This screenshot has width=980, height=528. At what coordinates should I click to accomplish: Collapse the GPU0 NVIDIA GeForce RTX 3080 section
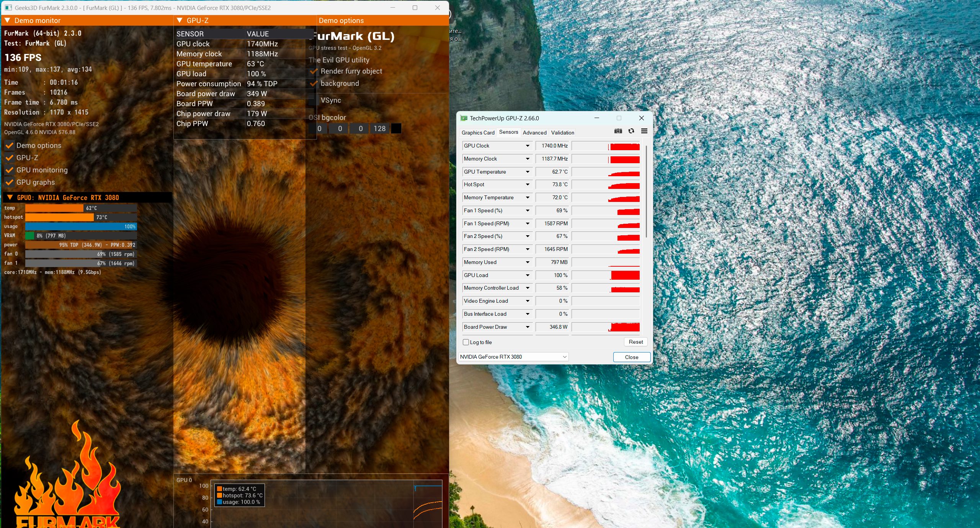click(x=10, y=197)
